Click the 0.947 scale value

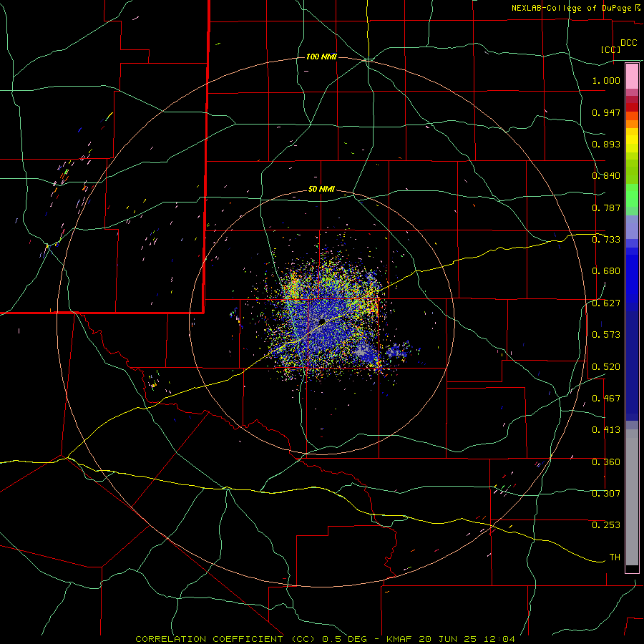(606, 112)
